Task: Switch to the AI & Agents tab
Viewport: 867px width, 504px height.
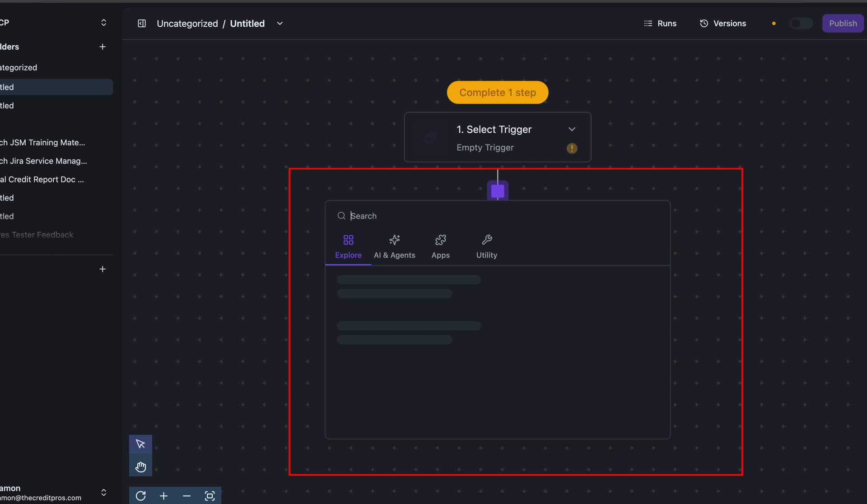Action: pos(394,247)
